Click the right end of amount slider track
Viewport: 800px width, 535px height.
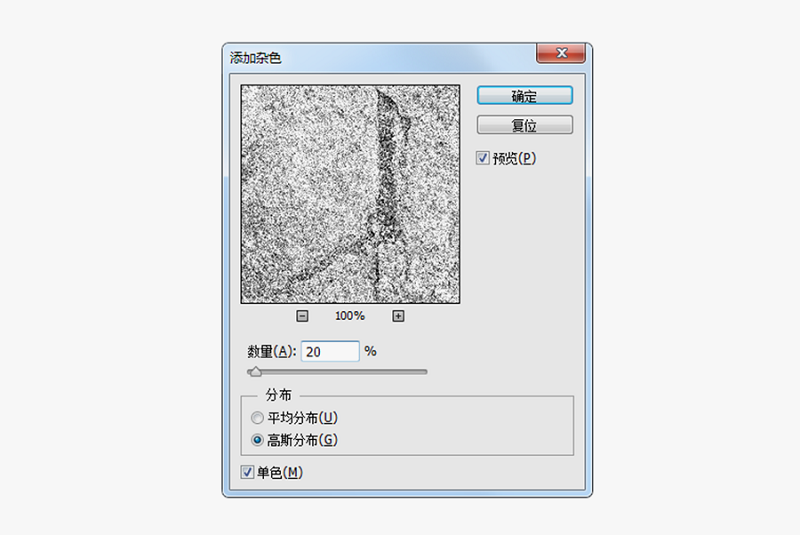(424, 372)
